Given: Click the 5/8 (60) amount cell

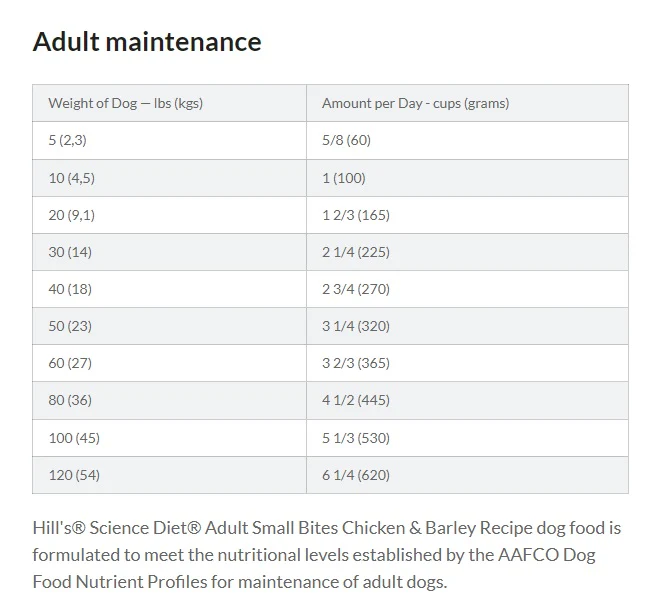Looking at the screenshot, I should (x=467, y=140).
